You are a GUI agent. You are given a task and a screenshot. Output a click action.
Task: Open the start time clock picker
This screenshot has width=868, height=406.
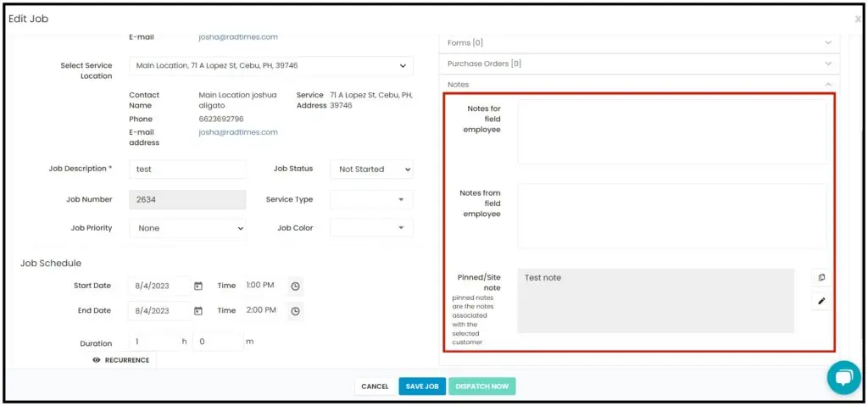pos(296,286)
